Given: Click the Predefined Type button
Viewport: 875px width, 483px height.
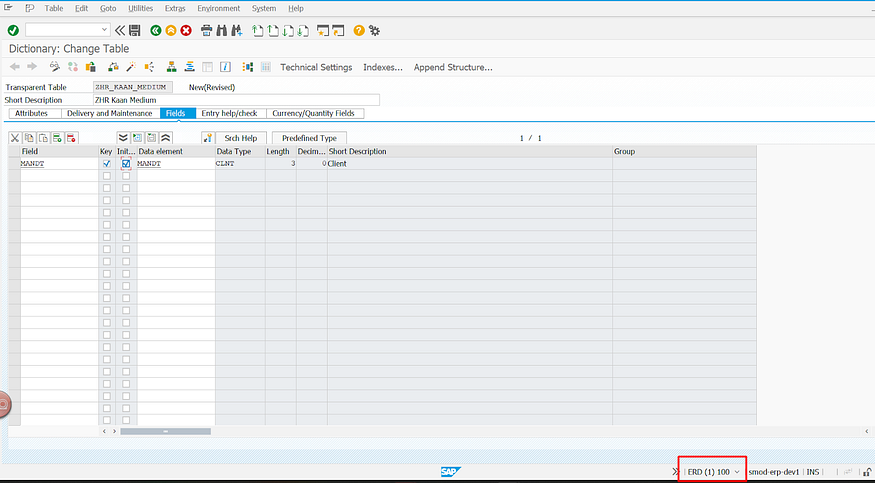Looking at the screenshot, I should [x=309, y=138].
